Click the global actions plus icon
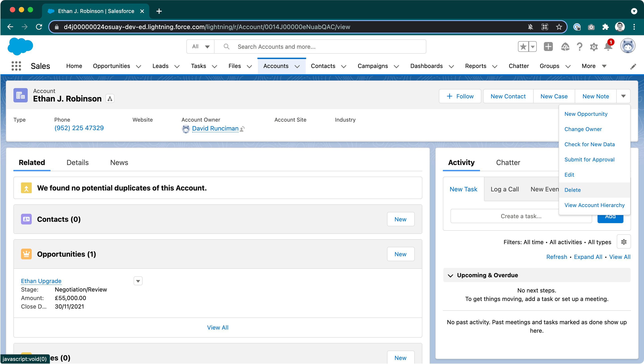644x364 pixels. [x=548, y=47]
